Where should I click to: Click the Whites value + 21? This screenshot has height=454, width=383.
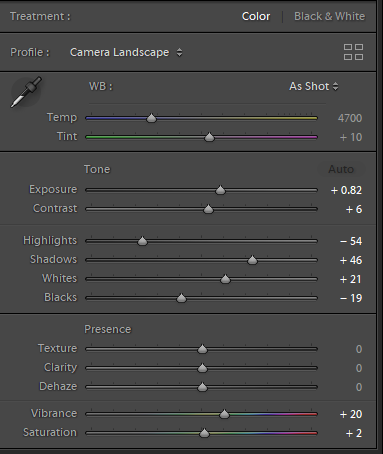point(350,279)
